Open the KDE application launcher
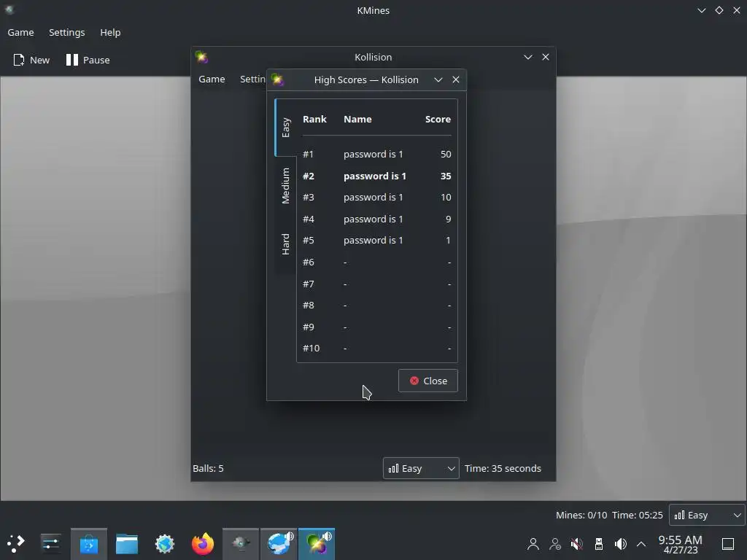 [16, 543]
